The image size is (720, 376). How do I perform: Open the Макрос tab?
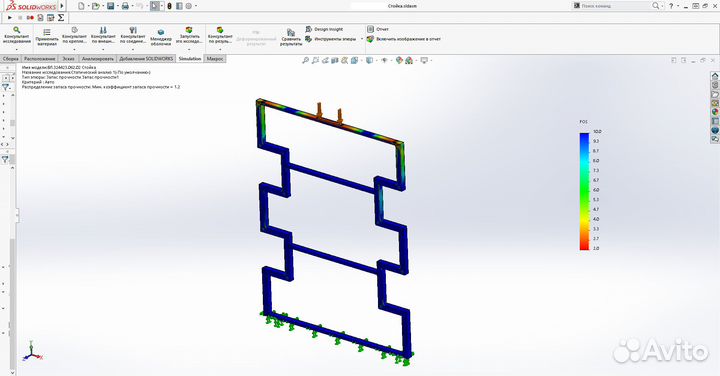[215, 59]
